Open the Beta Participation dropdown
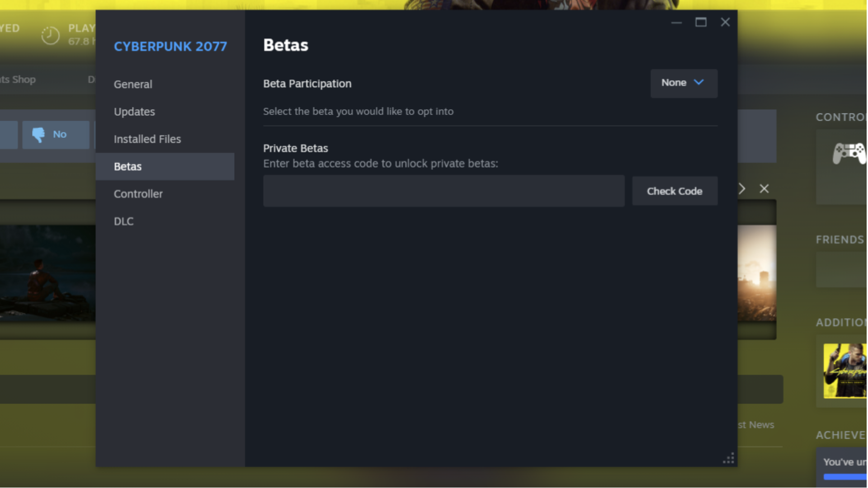 (684, 83)
